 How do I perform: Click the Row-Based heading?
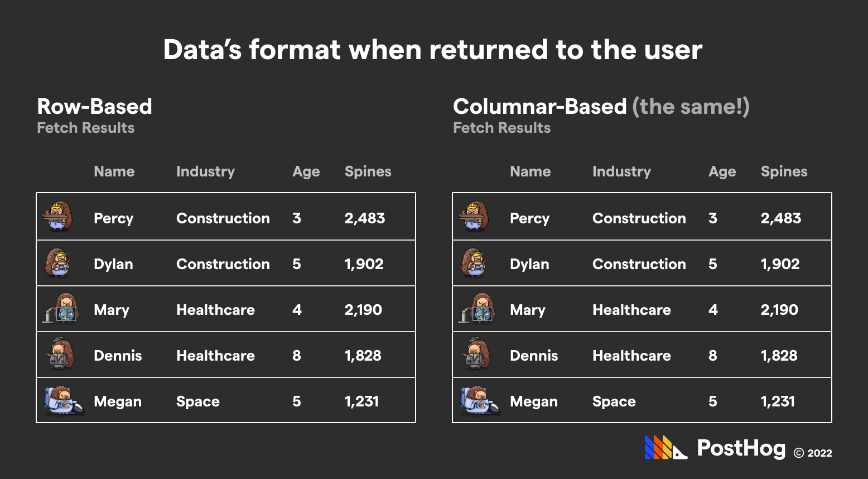point(94,107)
